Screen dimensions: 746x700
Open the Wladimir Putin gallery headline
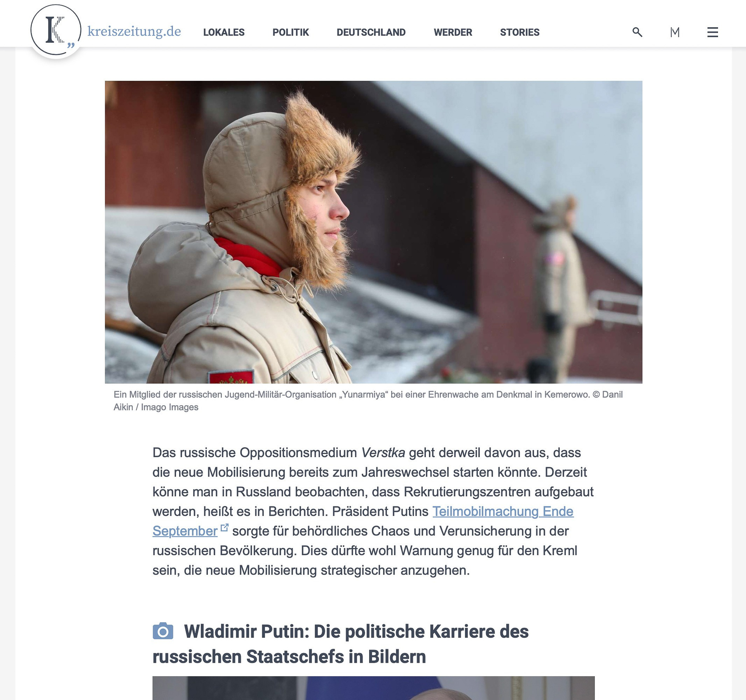coord(340,644)
